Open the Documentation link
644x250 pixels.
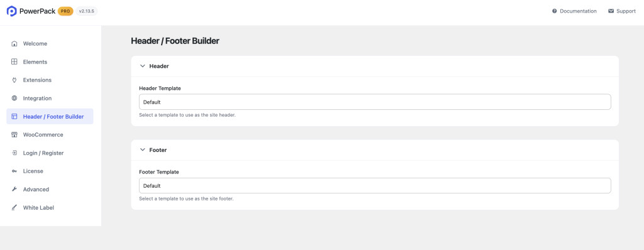[x=574, y=11]
